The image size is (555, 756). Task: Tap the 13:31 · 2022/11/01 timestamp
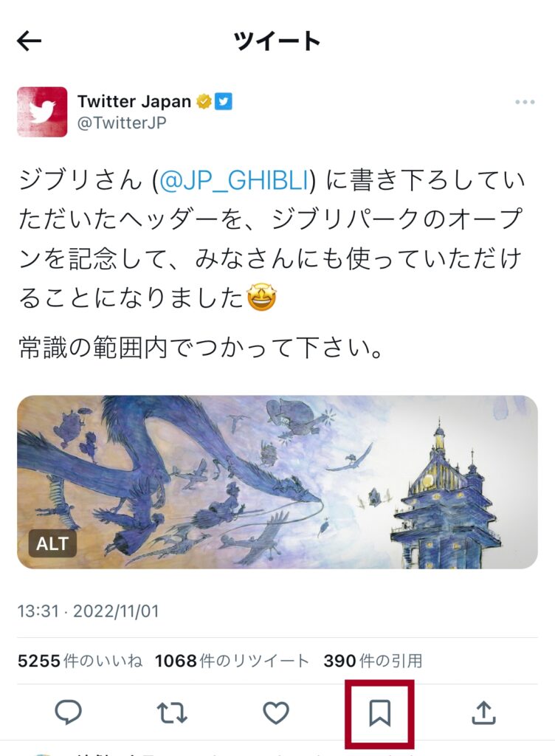(88, 611)
